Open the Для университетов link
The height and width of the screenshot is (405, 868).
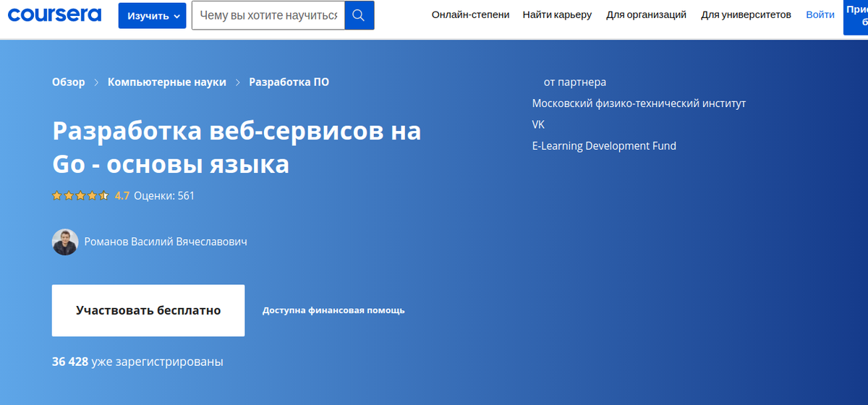point(746,14)
